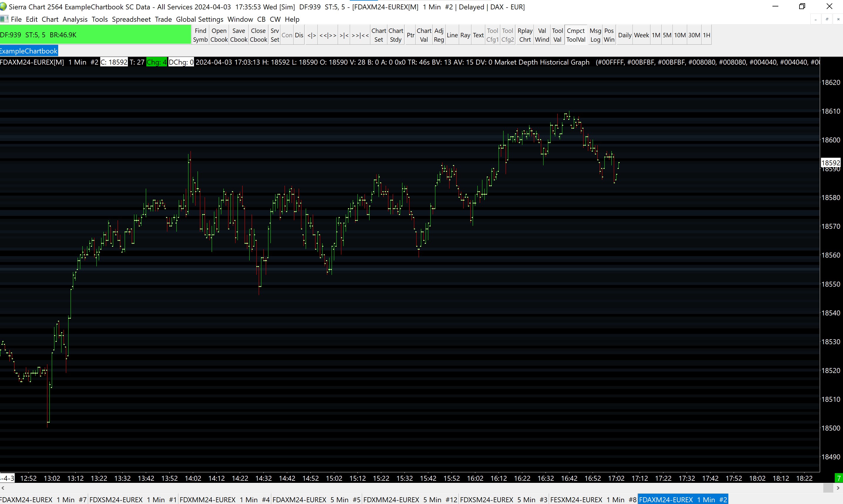Click the Disconnect (Dis) button
Screen dimensions: 843x504
[299, 35]
